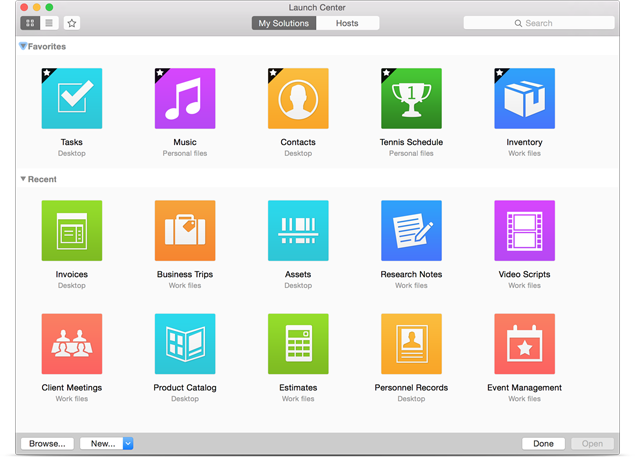
Task: Switch to list view
Action: [x=49, y=23]
